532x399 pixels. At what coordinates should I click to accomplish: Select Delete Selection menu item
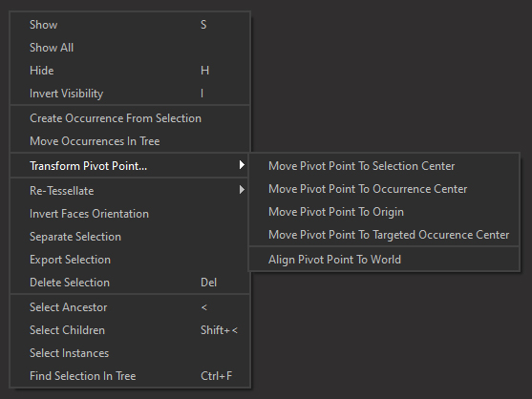click(x=130, y=283)
